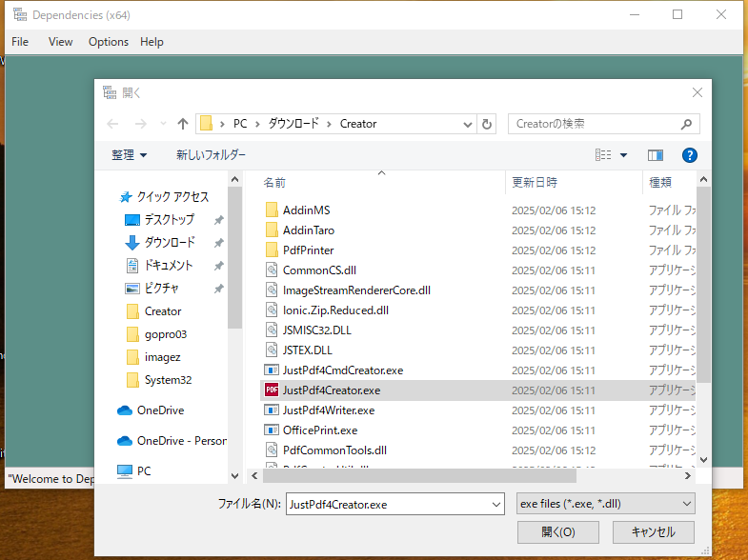Click the back navigation arrow
Screen dimensions: 748x560
coord(112,124)
